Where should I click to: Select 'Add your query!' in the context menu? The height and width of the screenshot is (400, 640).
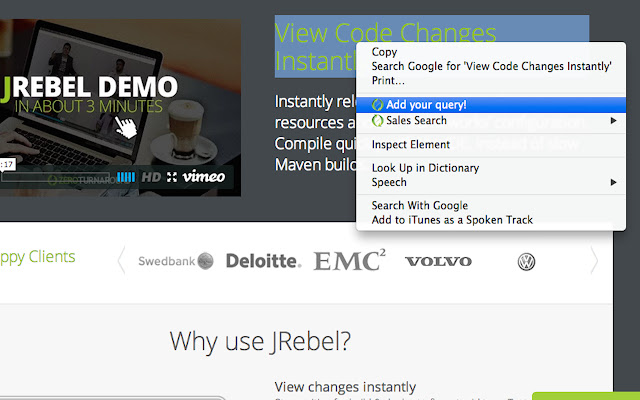click(x=426, y=104)
